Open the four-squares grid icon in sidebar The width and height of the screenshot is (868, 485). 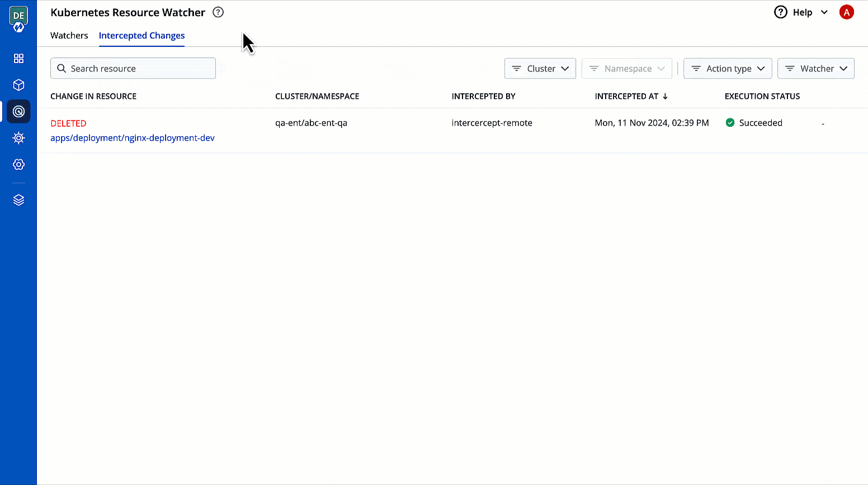coord(18,59)
